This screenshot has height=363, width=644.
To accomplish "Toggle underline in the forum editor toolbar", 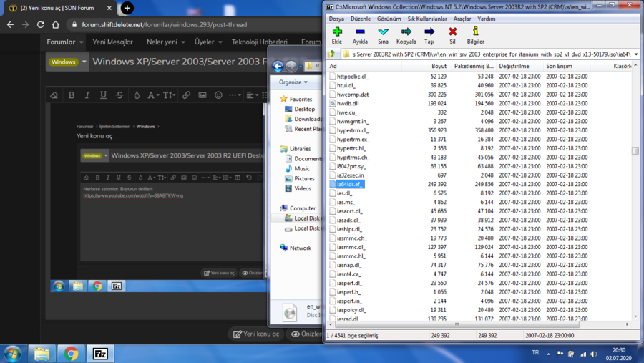I will pyautogui.click(x=103, y=95).
